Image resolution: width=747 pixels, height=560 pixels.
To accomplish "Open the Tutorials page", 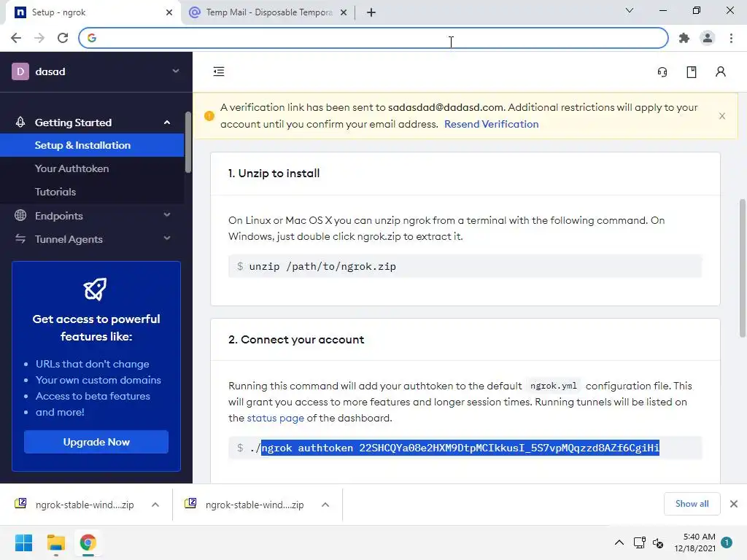I will [x=55, y=192].
